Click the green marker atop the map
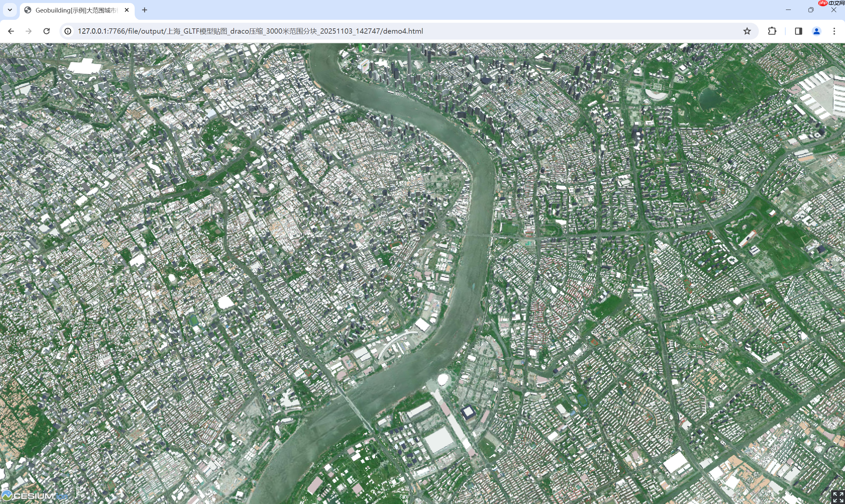Viewport: 845px width, 504px height. point(360,48)
